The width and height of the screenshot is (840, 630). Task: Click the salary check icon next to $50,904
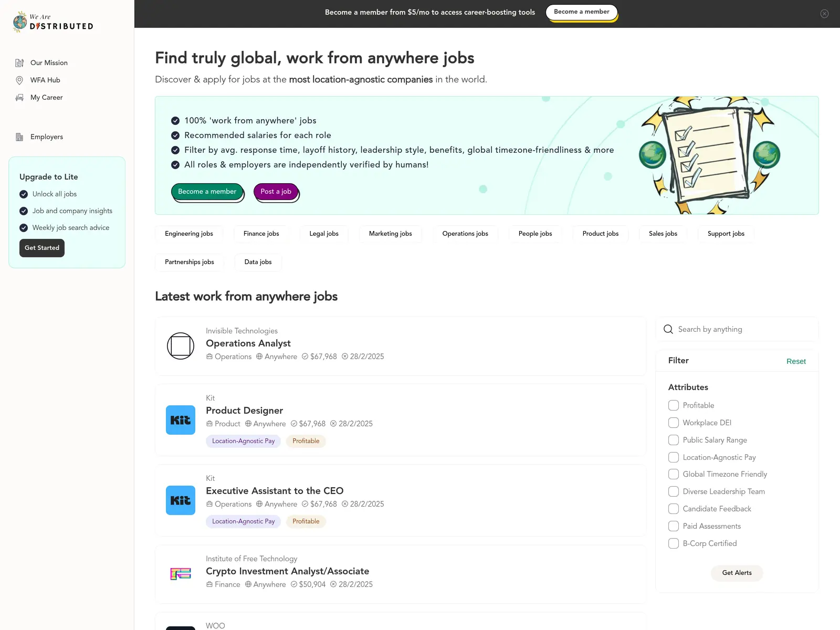click(x=294, y=584)
